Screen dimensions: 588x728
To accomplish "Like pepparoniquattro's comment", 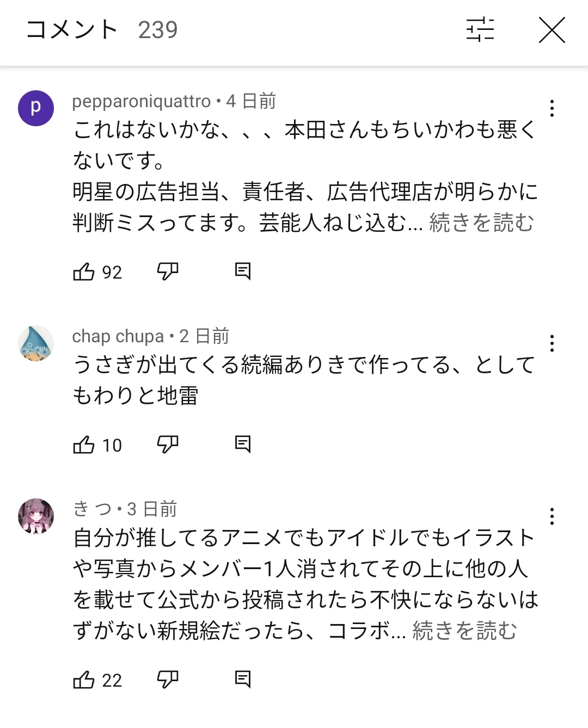I will (x=84, y=272).
